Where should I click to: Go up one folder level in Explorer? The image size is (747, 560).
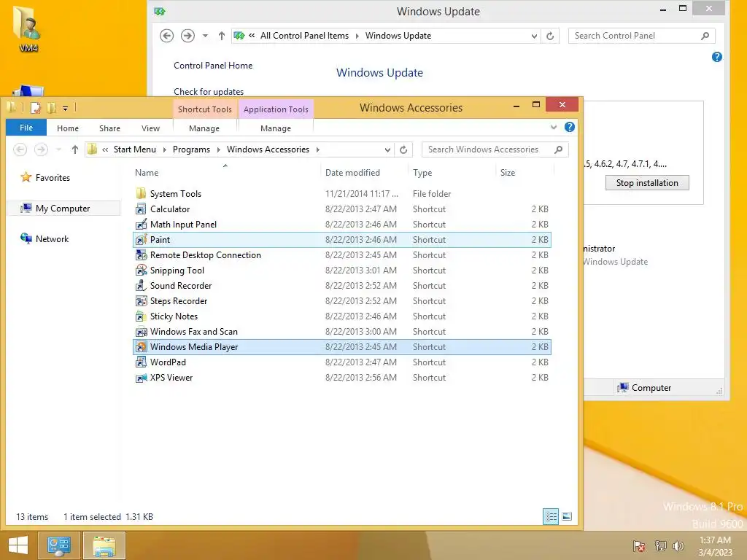[75, 149]
